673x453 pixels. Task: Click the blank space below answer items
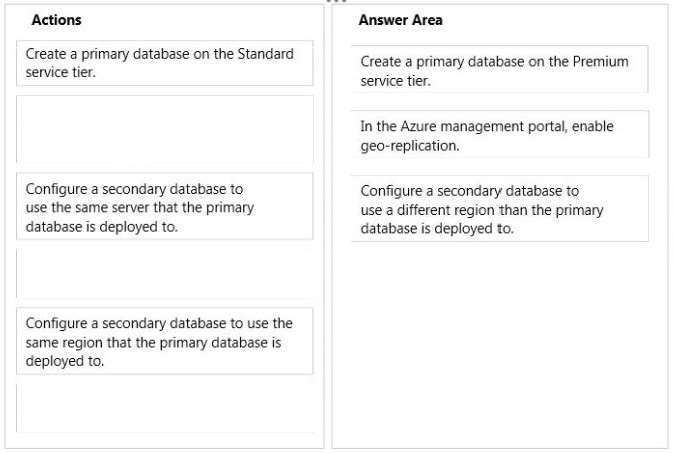[x=500, y=344]
